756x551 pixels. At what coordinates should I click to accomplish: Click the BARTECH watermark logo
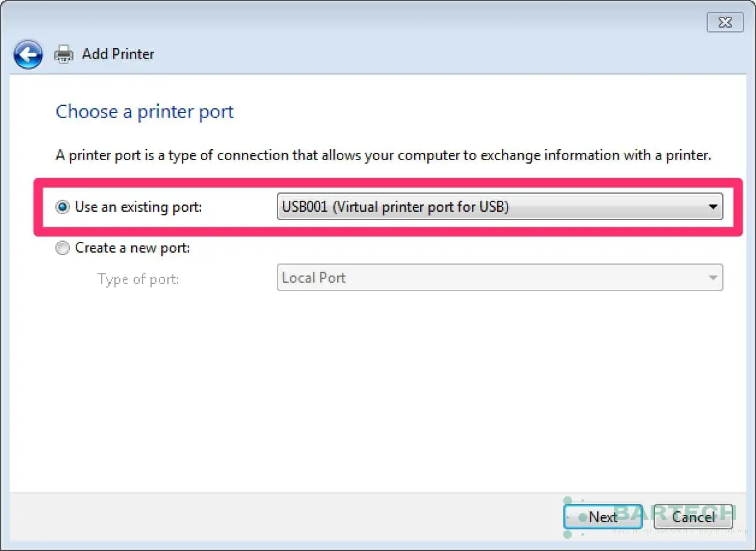click(x=674, y=512)
